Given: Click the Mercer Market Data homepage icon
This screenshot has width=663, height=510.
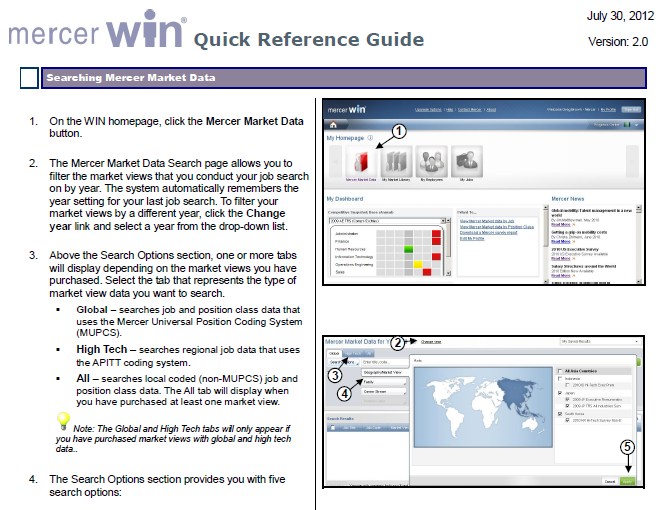Looking at the screenshot, I should tap(361, 162).
